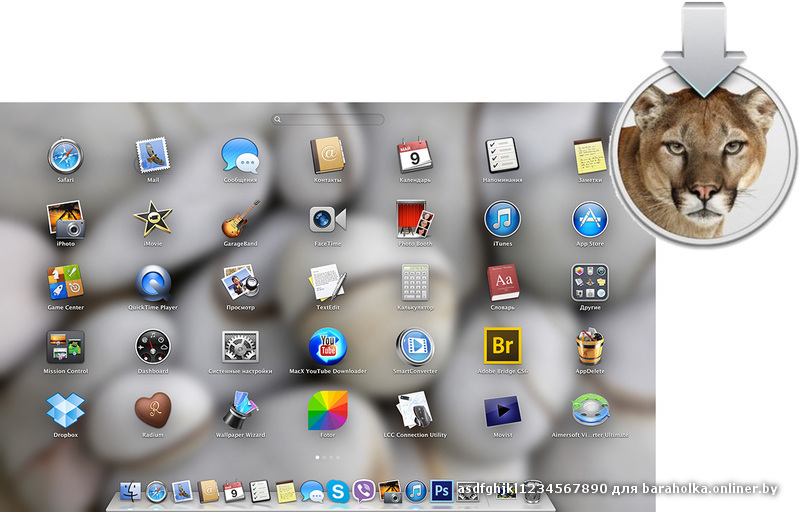
Task: Open the Radium heart icon
Action: coord(153,410)
